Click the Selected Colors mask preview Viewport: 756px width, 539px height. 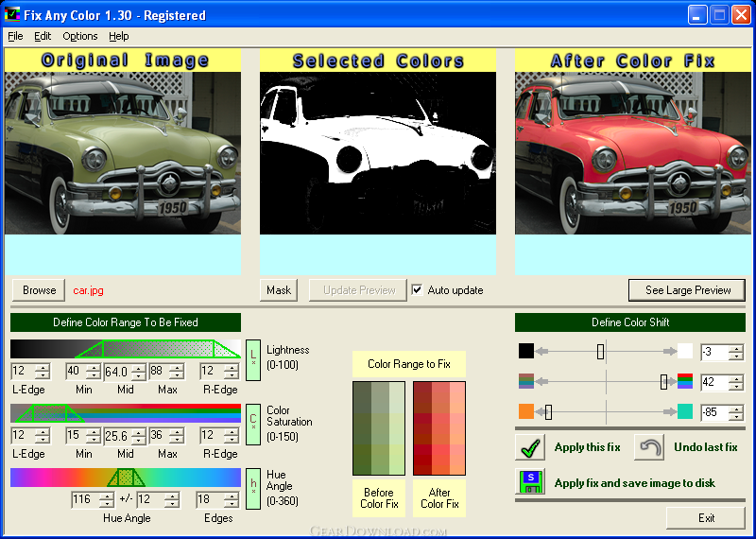[x=378, y=153]
